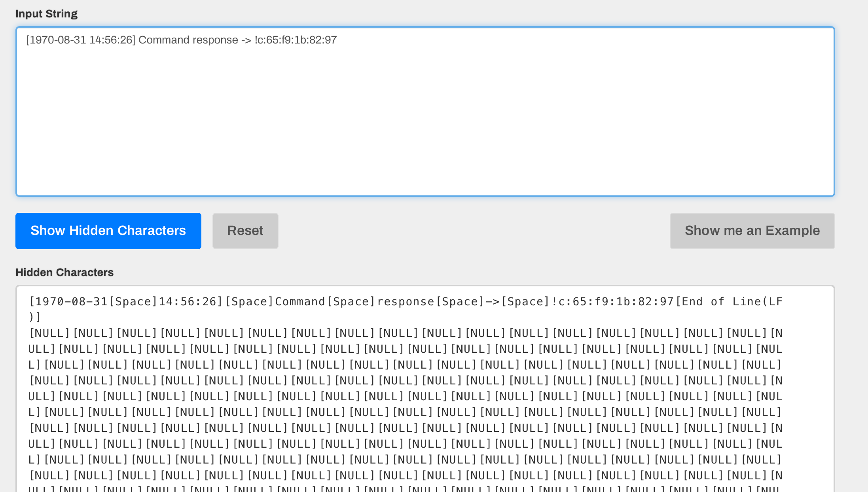Click the '->' arrow inside the output panel
The image size is (868, 492).
(492, 301)
